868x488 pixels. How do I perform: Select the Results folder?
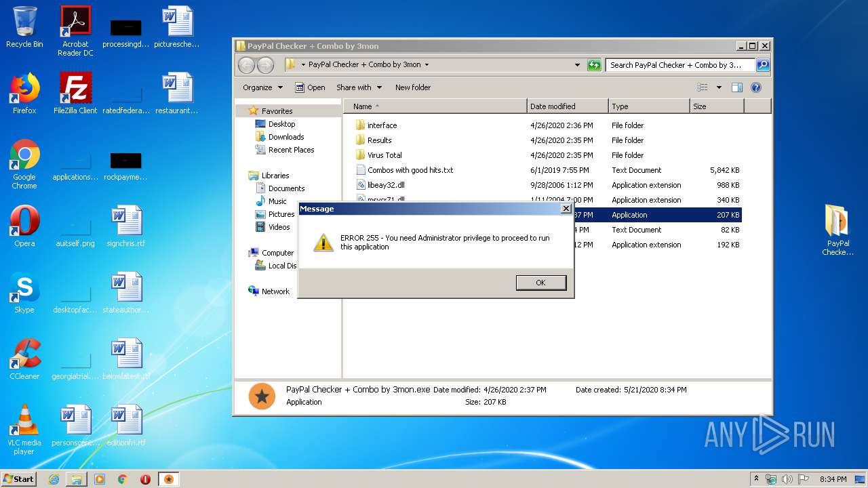(x=374, y=140)
